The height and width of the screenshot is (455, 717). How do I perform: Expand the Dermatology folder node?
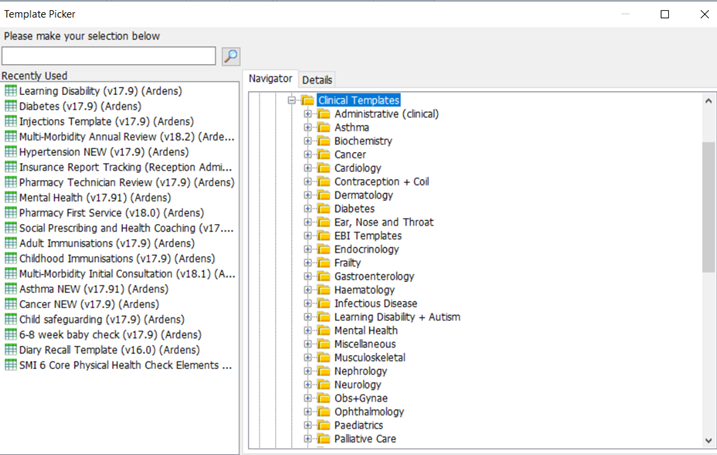pyautogui.click(x=308, y=195)
